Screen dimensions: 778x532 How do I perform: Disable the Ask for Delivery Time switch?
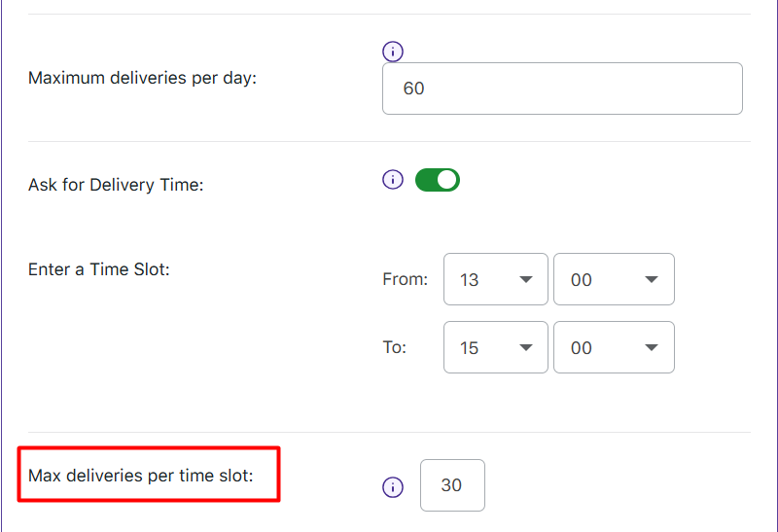(438, 180)
